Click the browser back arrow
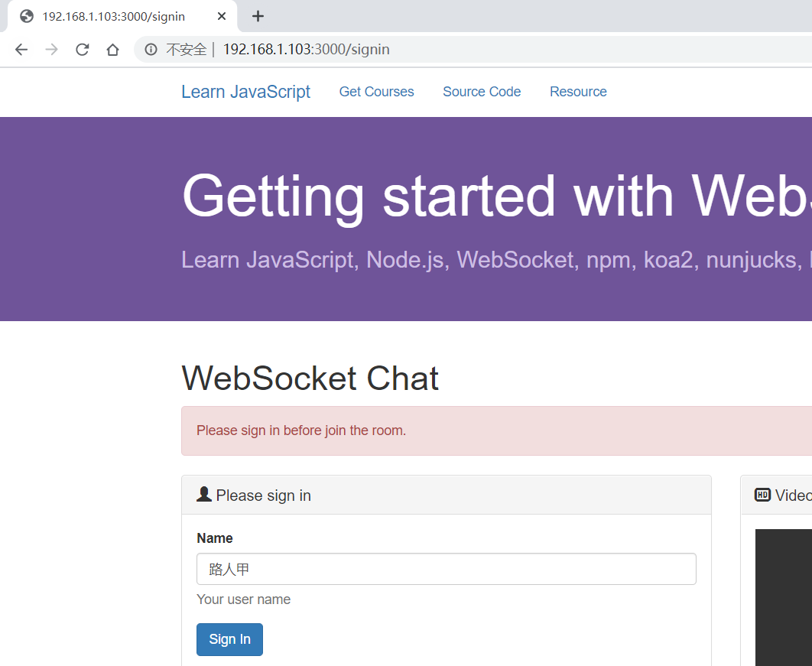The width and height of the screenshot is (812, 666). point(21,50)
